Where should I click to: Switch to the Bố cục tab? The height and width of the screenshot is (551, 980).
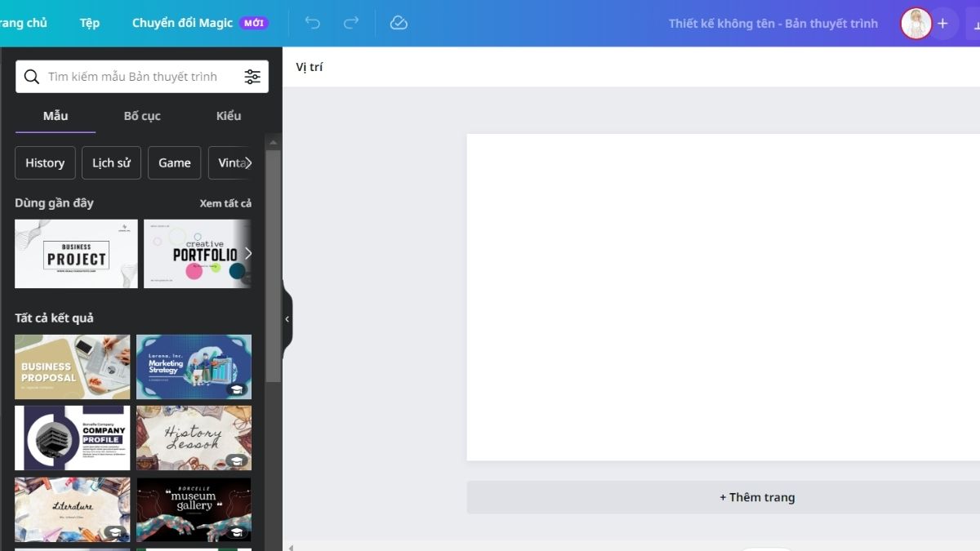142,116
